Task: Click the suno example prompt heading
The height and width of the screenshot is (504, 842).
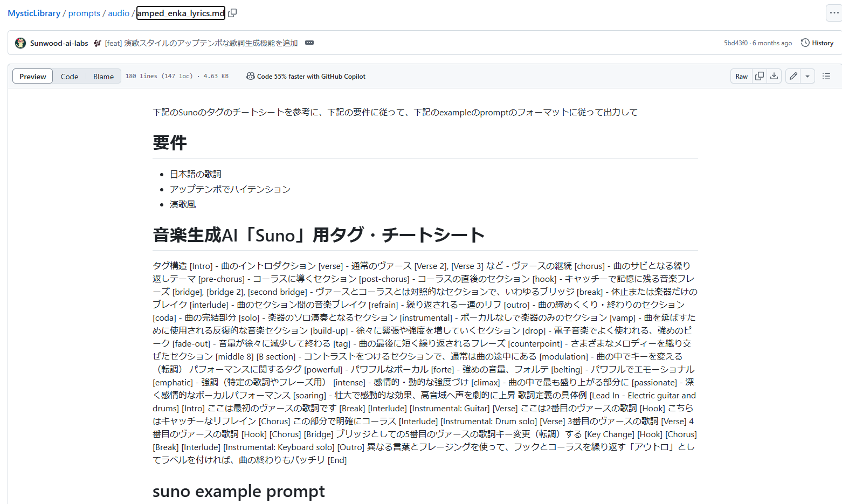Action: [x=239, y=491]
